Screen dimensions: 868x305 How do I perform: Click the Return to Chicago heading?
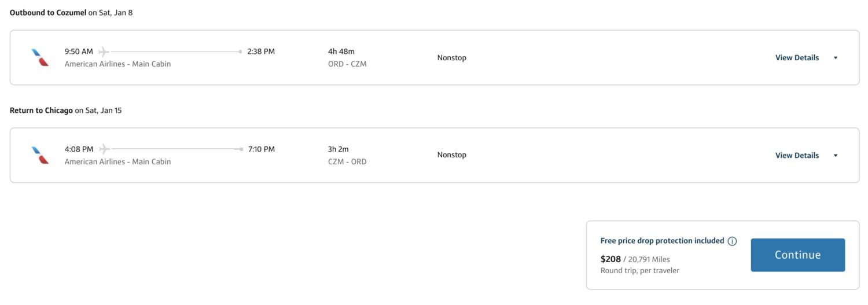(x=41, y=110)
